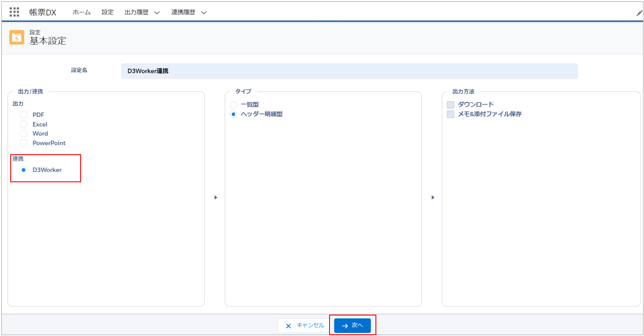Viewport: 644px width, 336px height.
Task: Enable the ダウンロード checkbox
Action: pos(450,104)
